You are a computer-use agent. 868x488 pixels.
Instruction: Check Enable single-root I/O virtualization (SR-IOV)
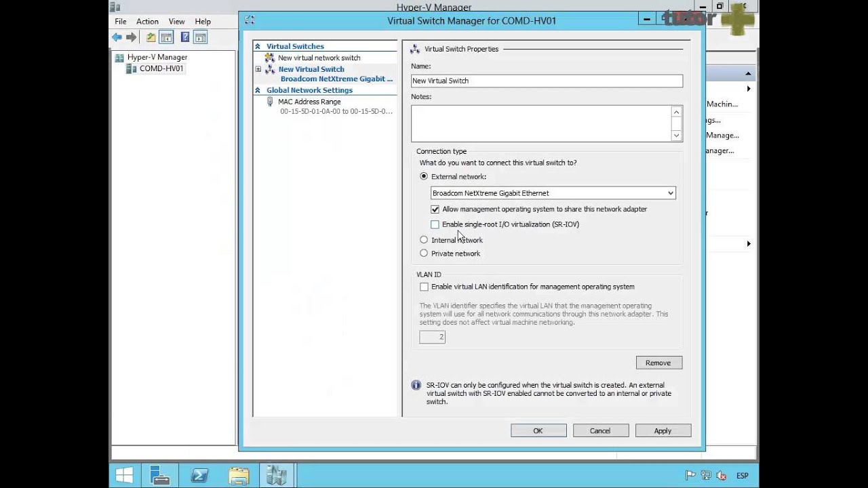pos(435,224)
